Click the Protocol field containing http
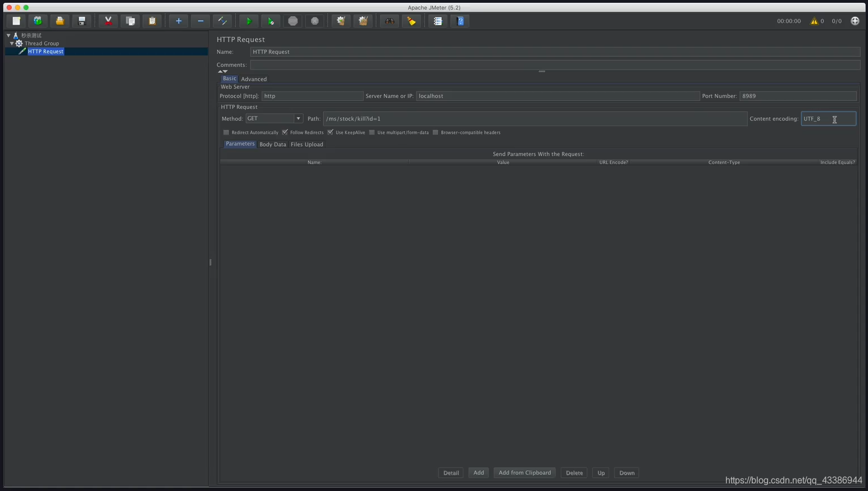This screenshot has width=868, height=491. click(312, 96)
